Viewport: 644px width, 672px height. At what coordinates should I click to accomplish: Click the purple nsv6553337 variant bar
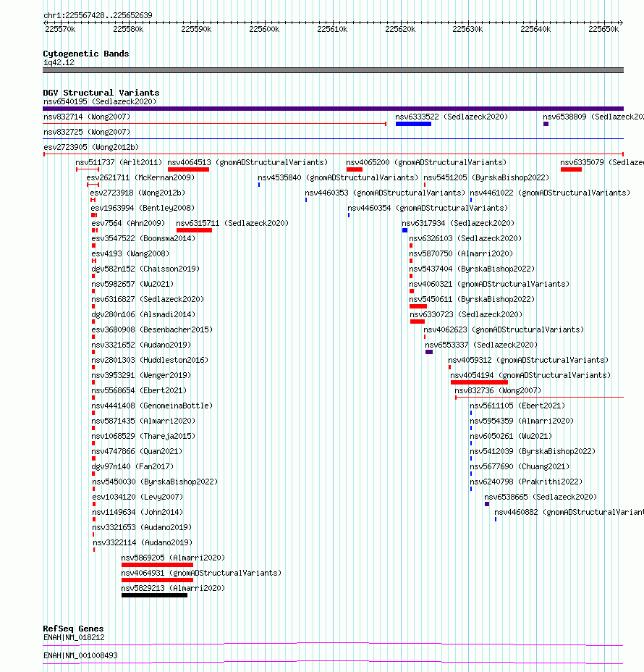click(429, 352)
